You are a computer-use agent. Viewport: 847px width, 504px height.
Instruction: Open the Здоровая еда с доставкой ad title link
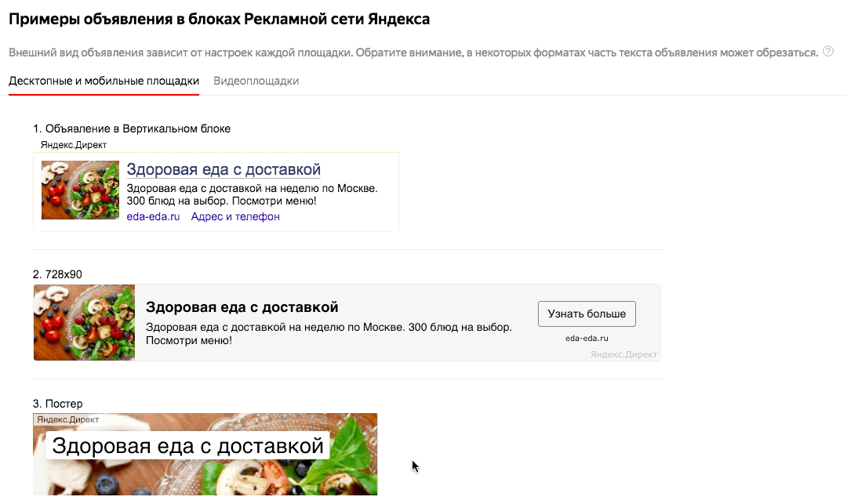click(x=224, y=169)
